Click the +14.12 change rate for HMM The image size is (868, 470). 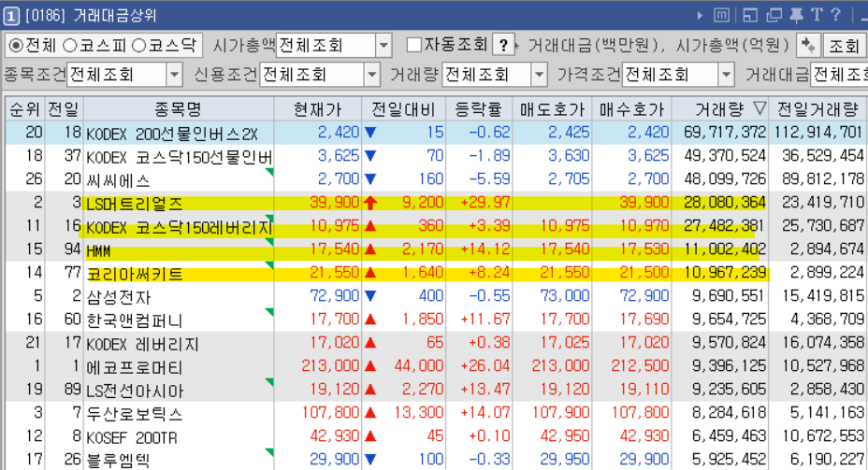click(x=485, y=249)
